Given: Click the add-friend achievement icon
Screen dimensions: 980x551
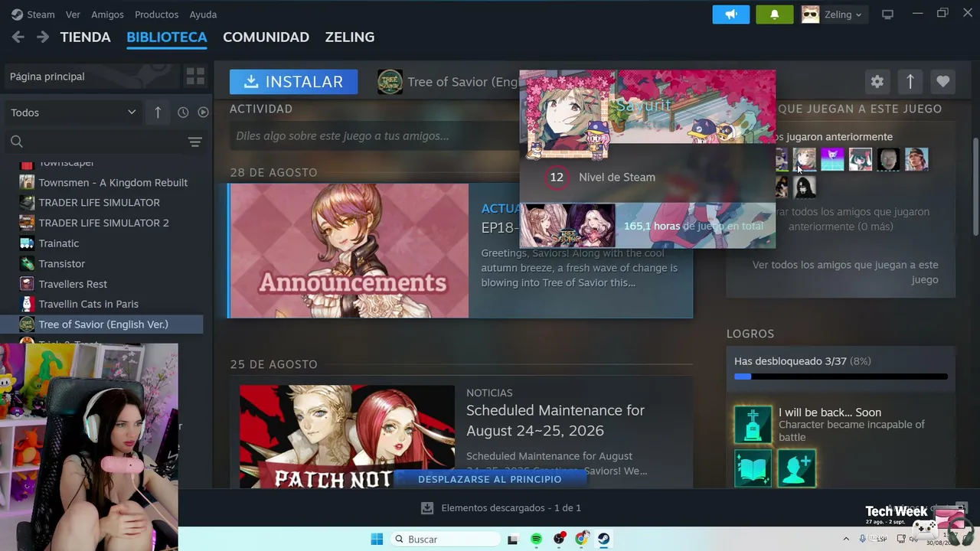Looking at the screenshot, I should click(796, 468).
